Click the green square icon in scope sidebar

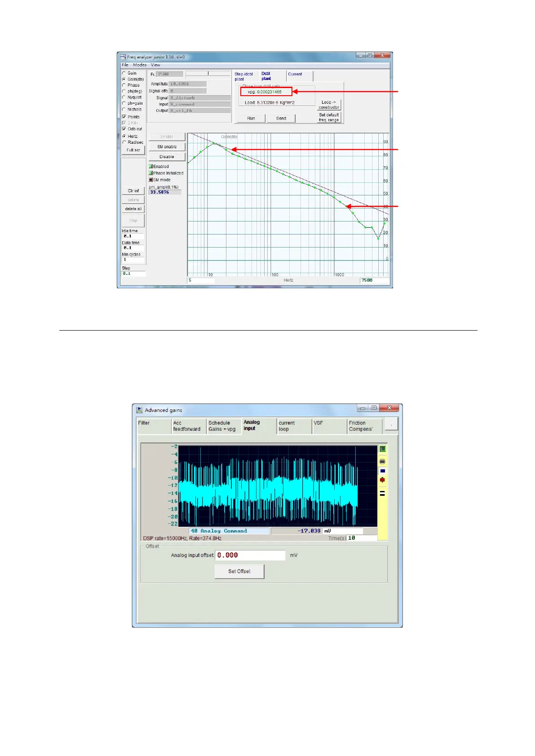tap(383, 449)
